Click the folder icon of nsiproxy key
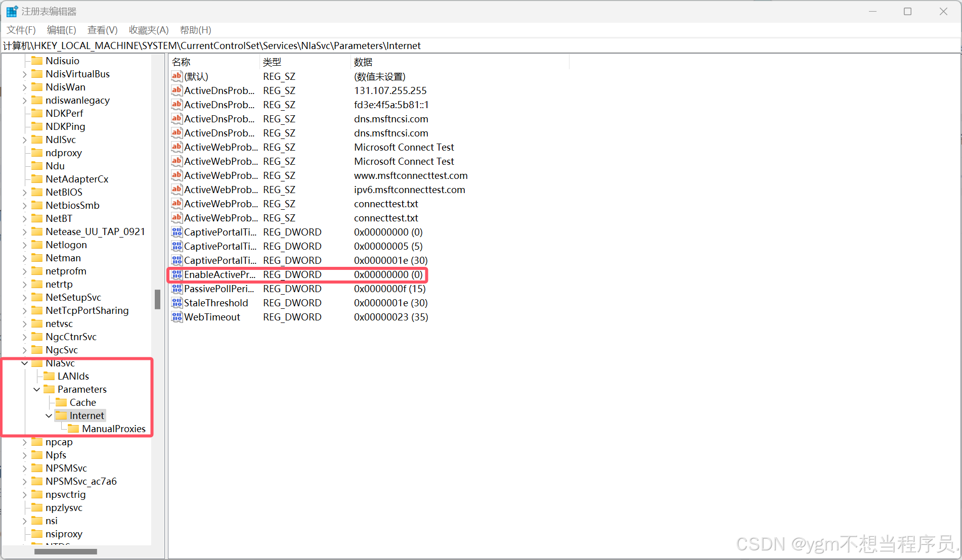The height and width of the screenshot is (560, 962). tap(37, 534)
